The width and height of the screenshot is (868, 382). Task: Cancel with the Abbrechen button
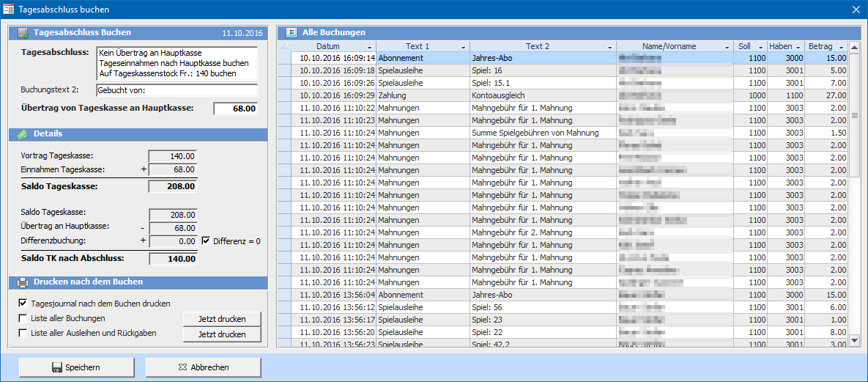(x=203, y=367)
